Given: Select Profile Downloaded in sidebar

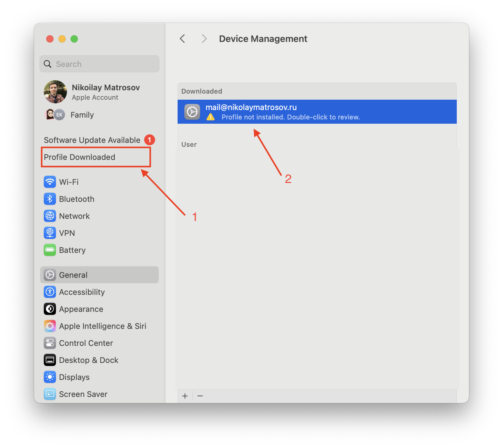Looking at the screenshot, I should click(80, 157).
